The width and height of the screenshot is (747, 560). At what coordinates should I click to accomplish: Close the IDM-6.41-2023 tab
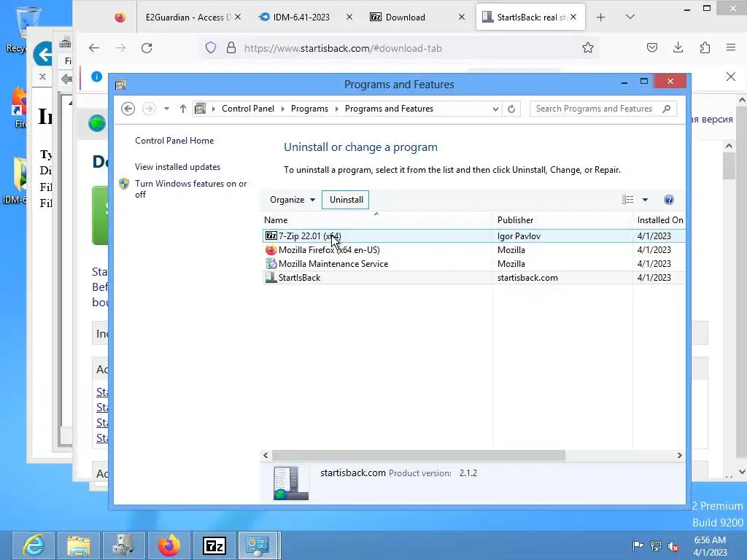349,17
